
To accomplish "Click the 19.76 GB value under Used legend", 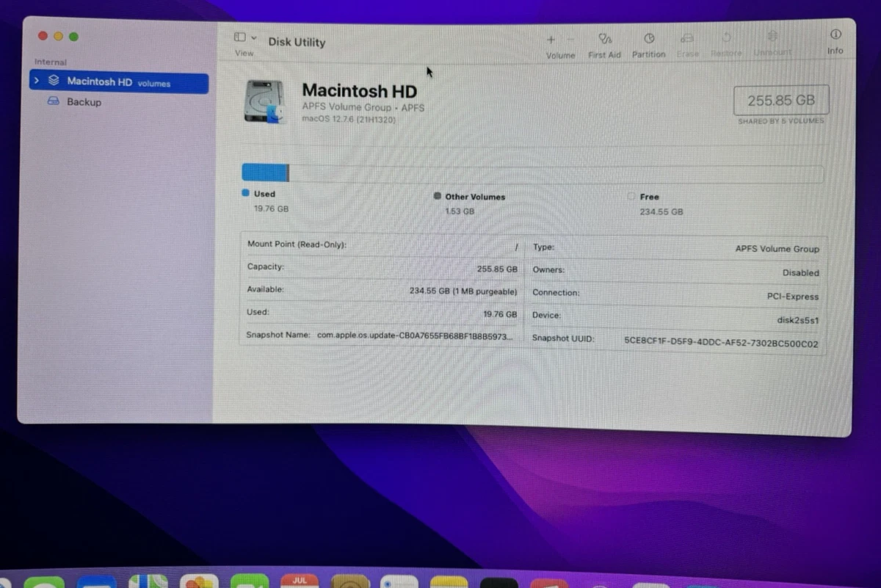I will (x=271, y=209).
